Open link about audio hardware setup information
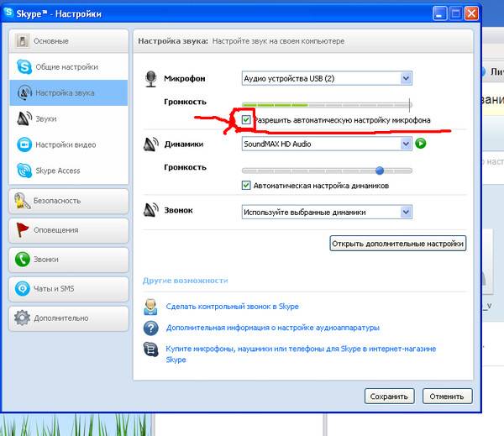Screen dimensions: 504x436 272,328
